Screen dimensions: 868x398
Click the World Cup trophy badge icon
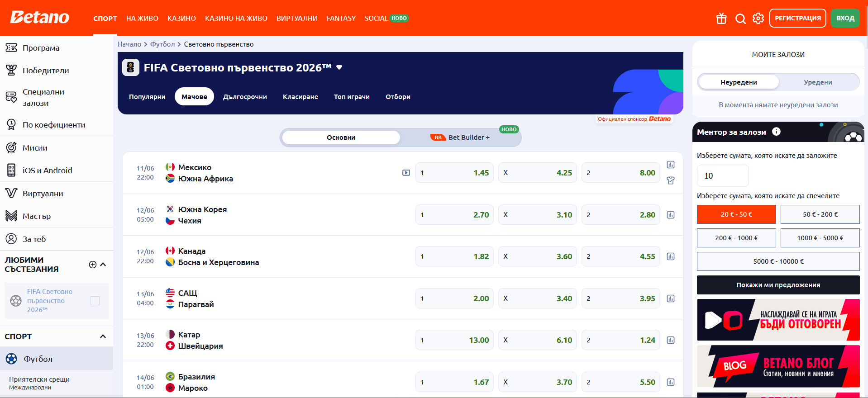coord(131,67)
